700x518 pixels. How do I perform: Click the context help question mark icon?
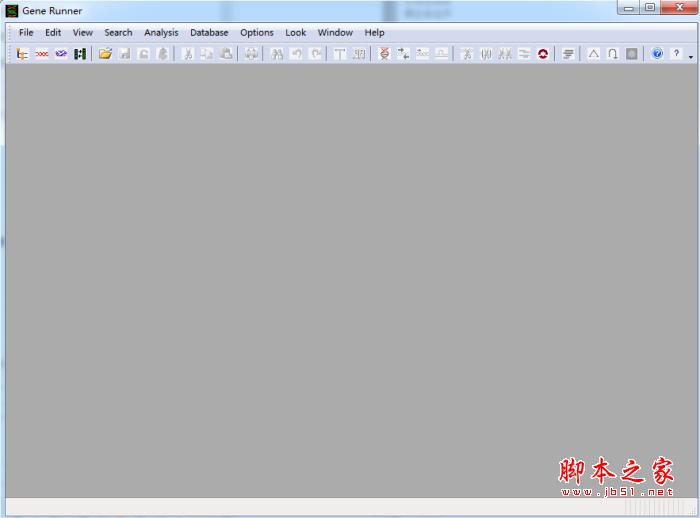[x=676, y=54]
